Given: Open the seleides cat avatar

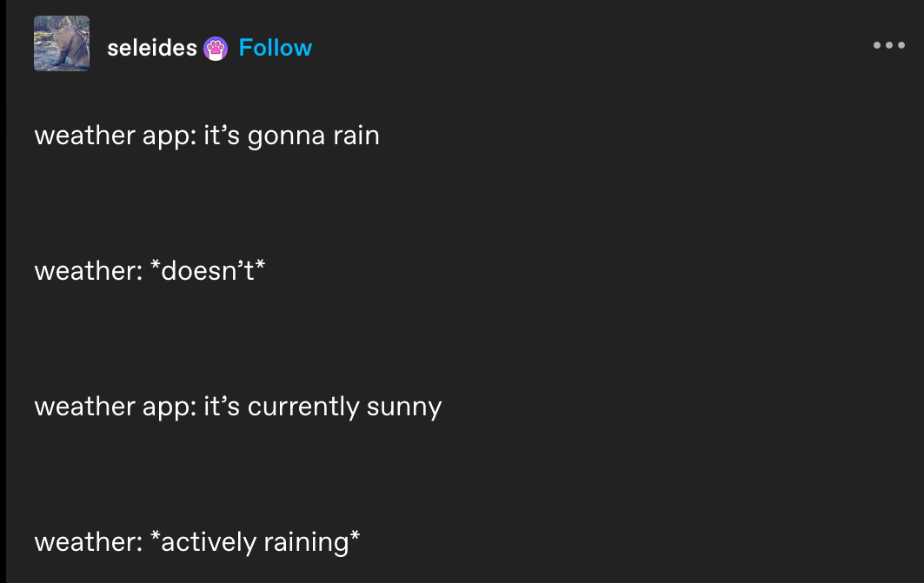Looking at the screenshot, I should point(62,43).
